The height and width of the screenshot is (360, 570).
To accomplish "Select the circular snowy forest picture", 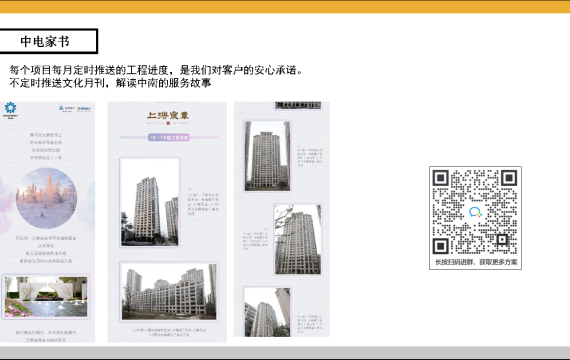I will [x=47, y=198].
